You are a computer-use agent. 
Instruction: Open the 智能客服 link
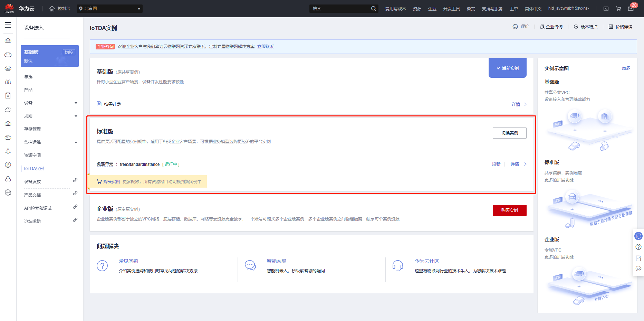tap(277, 261)
